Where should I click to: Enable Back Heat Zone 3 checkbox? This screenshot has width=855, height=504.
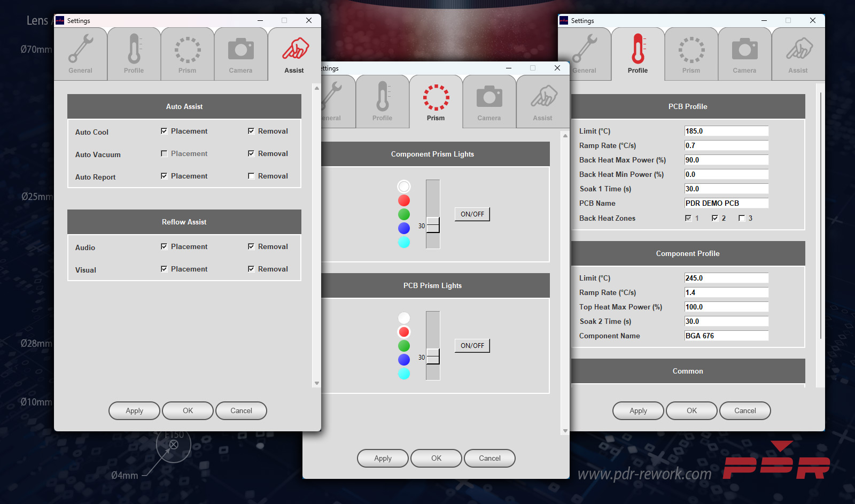[x=742, y=218]
